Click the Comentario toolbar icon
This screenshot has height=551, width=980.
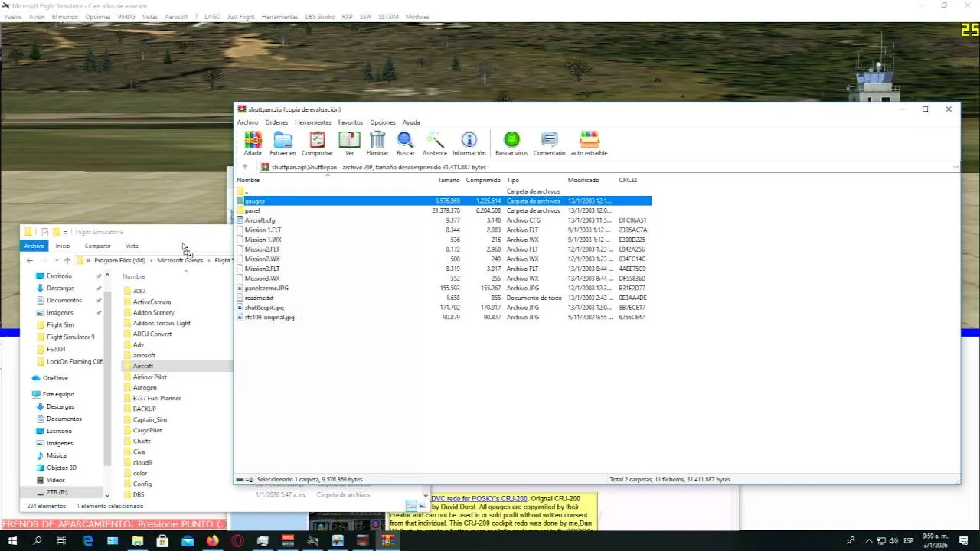click(549, 143)
